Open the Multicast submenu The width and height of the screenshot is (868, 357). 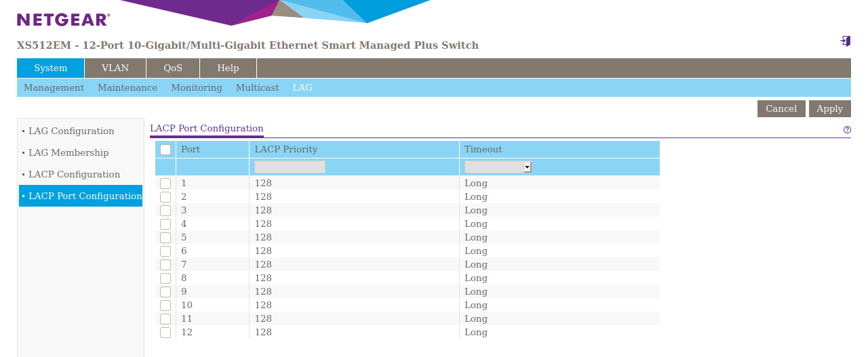pyautogui.click(x=257, y=87)
